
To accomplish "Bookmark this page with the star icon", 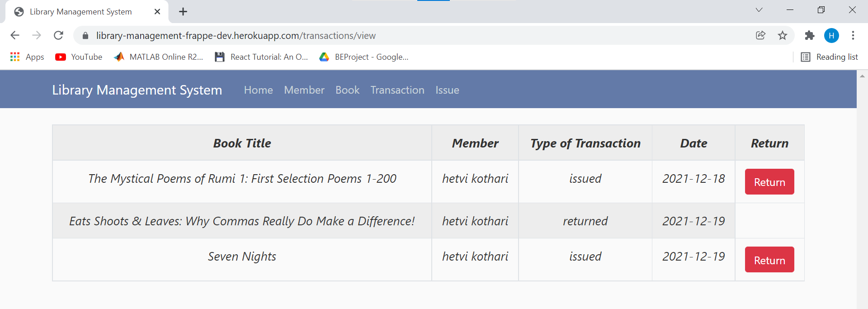I will click(783, 35).
